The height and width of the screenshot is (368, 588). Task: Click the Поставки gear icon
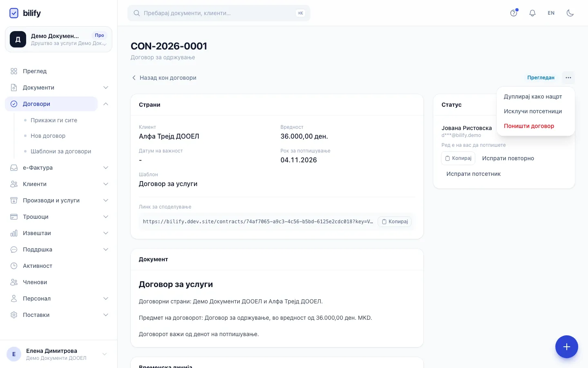[14, 315]
